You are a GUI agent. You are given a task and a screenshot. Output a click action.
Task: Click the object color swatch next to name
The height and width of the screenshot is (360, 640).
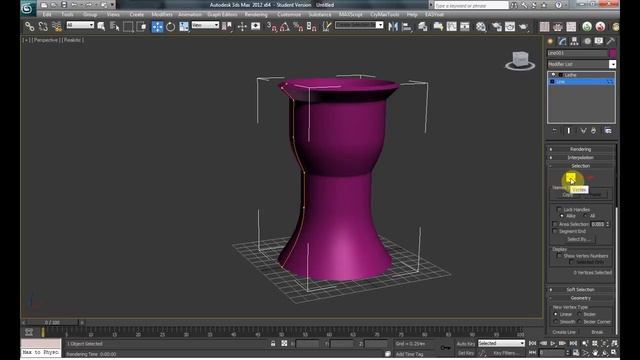(612, 53)
